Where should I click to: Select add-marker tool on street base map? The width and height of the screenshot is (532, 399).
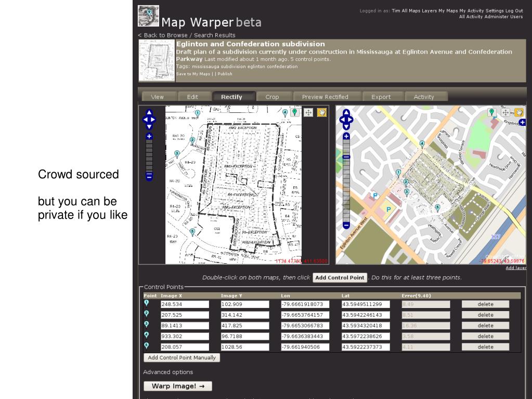tap(492, 112)
